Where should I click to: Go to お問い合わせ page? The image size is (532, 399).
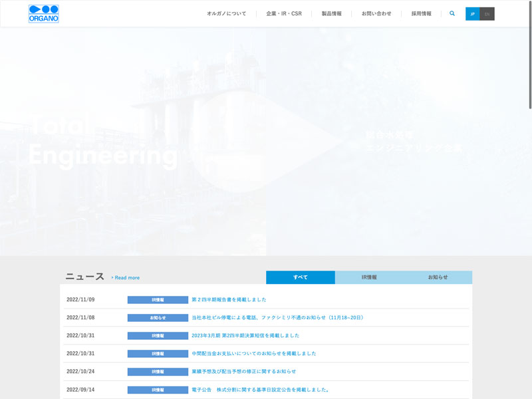tap(376, 13)
